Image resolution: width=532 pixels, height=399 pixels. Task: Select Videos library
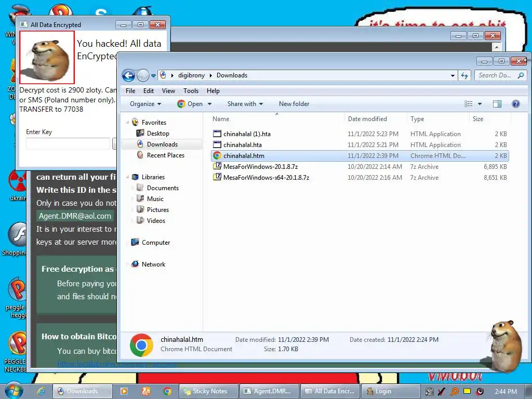point(156,220)
